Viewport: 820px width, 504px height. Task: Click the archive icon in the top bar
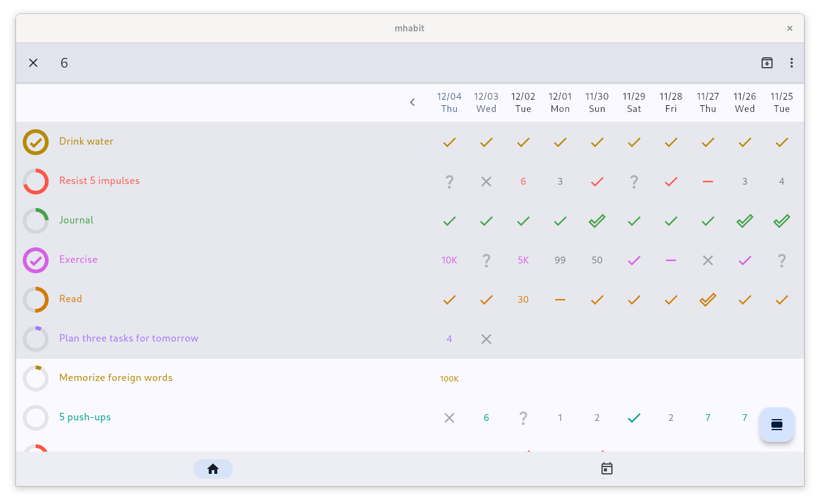click(x=766, y=63)
